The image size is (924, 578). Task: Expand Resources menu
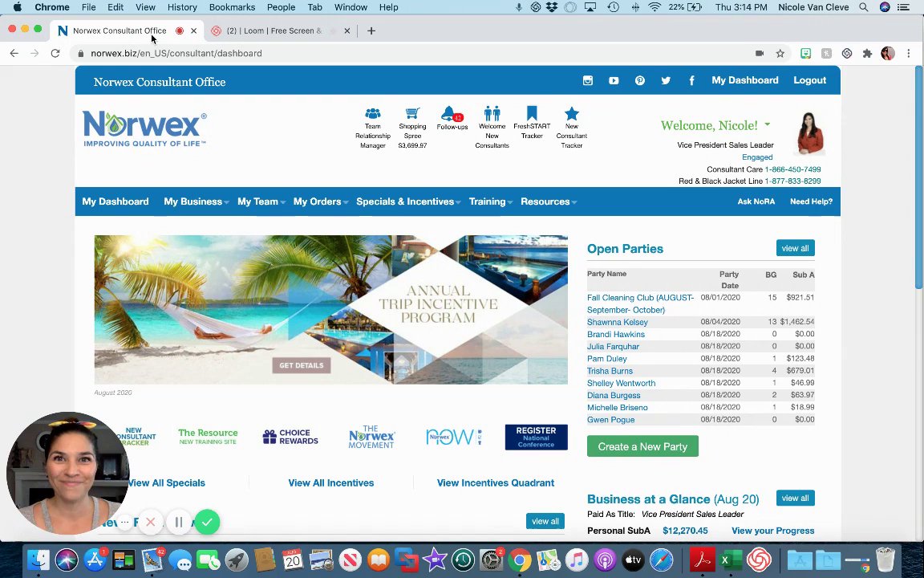[x=548, y=201]
